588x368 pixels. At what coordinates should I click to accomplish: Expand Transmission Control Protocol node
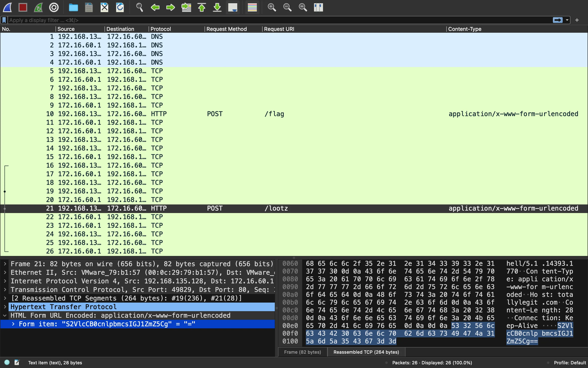click(x=5, y=290)
